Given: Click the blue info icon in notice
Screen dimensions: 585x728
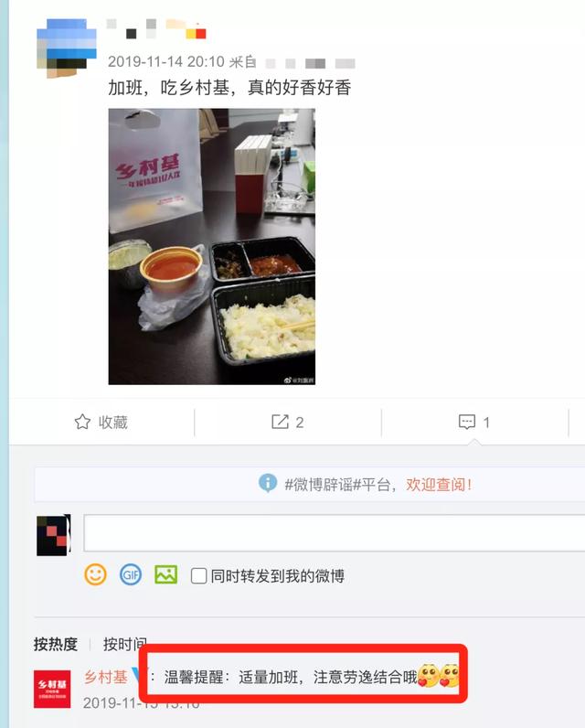Looking at the screenshot, I should (x=268, y=483).
